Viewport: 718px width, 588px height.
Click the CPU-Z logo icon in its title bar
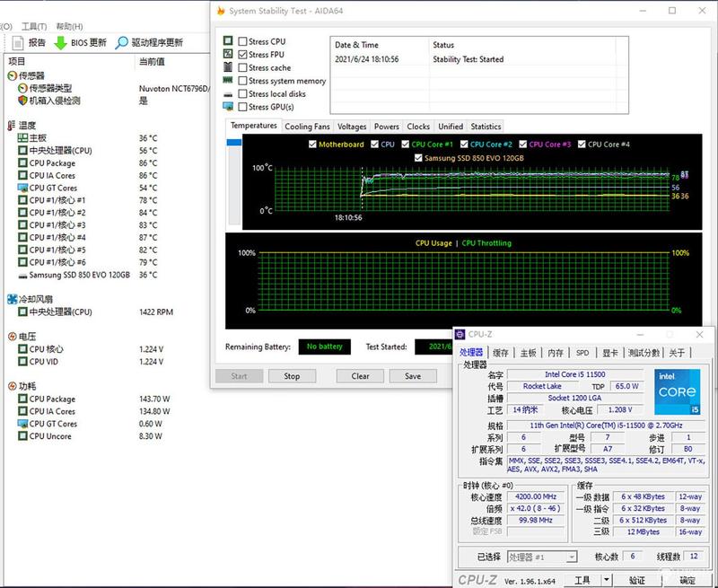click(x=460, y=334)
